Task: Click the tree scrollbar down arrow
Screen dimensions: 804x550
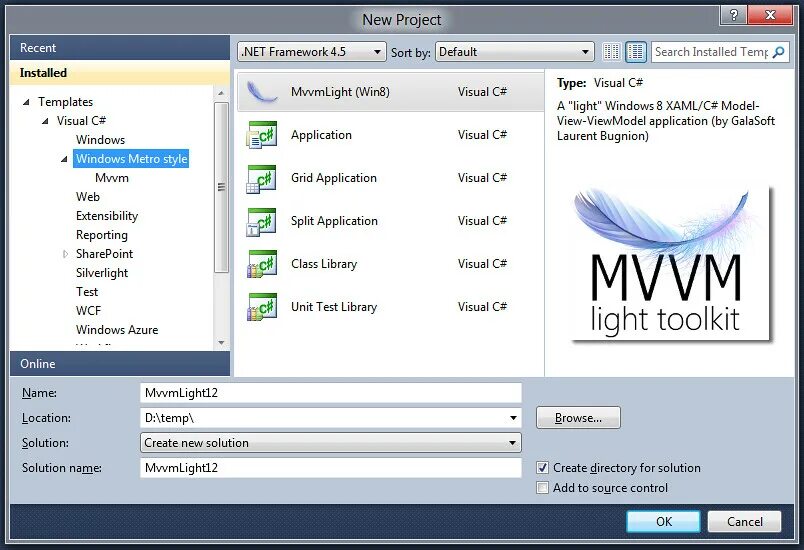Action: click(x=221, y=342)
